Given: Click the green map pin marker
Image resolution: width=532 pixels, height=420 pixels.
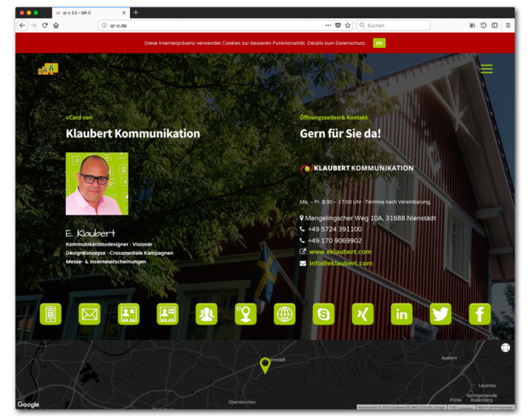Looking at the screenshot, I should click(265, 366).
